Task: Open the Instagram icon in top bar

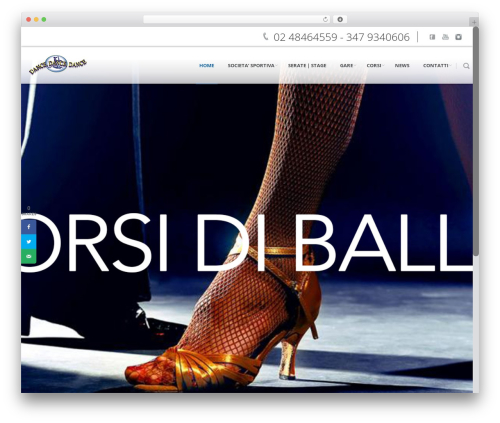Action: coord(459,37)
